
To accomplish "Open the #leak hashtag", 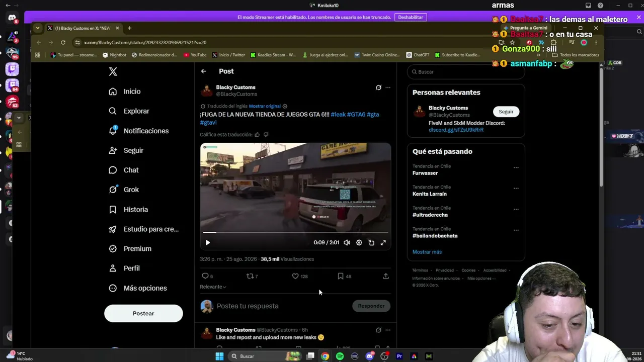I will tap(338, 115).
